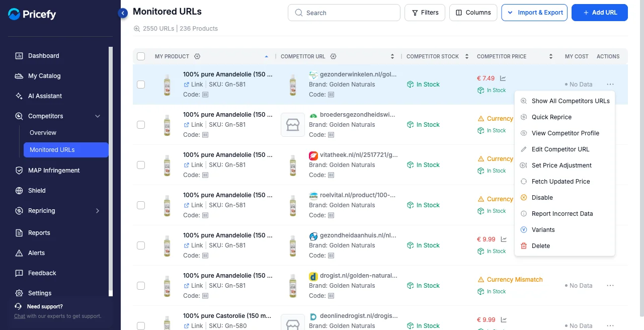Click Competitor URL column settings gear icon
The image size is (644, 330).
(x=333, y=56)
